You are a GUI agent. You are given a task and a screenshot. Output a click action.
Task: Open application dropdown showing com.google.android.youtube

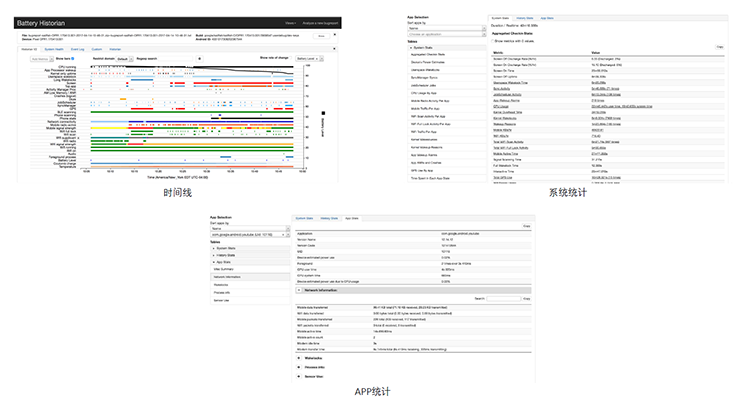(250, 235)
